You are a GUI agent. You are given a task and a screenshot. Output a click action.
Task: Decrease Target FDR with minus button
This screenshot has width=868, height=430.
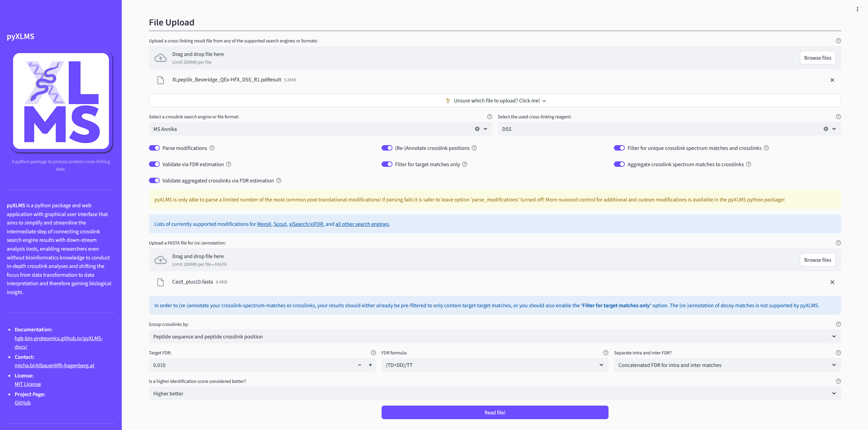tap(360, 365)
